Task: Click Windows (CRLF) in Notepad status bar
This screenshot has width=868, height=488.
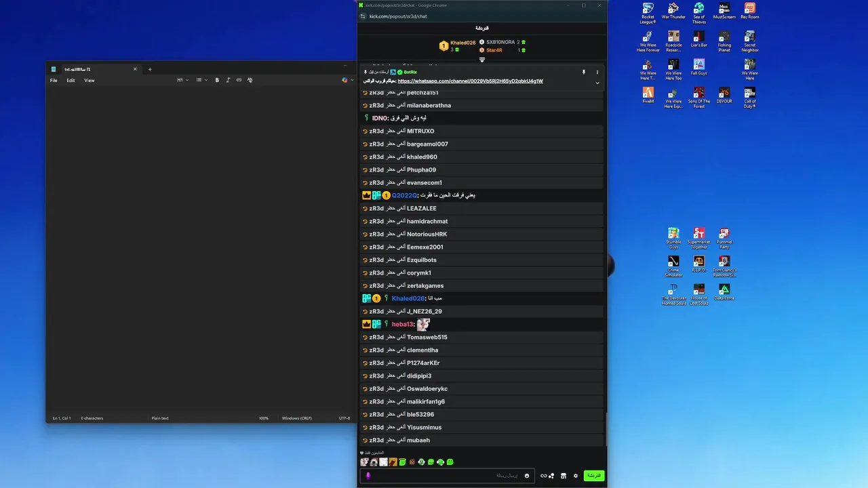Action: (297, 418)
